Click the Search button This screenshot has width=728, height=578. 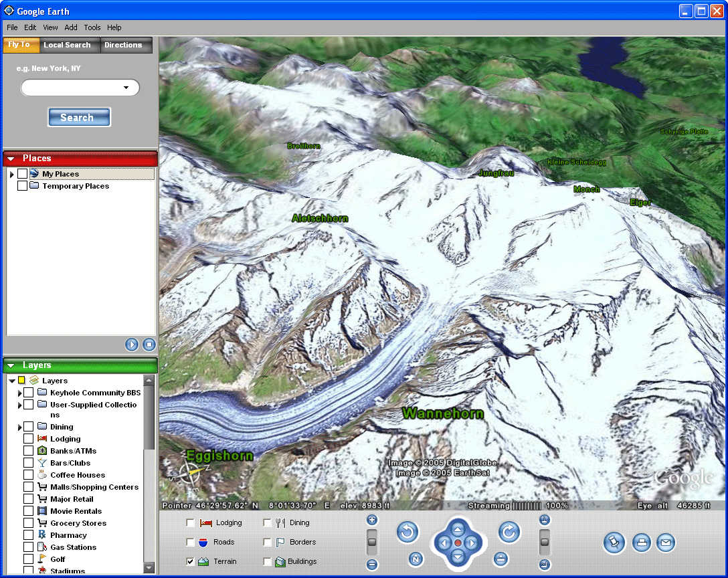click(x=79, y=118)
